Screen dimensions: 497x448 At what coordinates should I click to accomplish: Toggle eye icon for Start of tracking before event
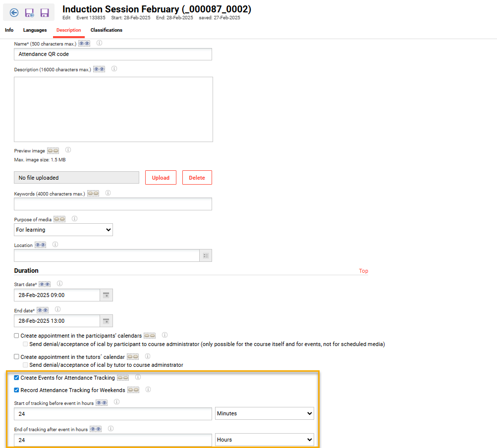[x=102, y=403]
